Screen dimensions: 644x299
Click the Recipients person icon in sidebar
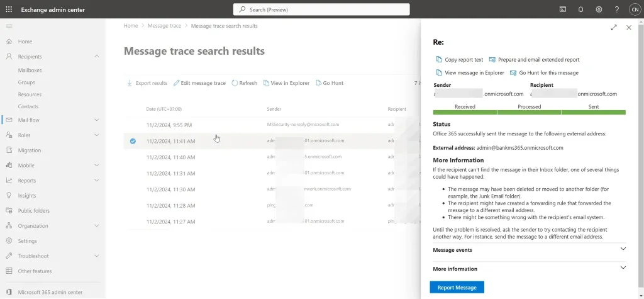pos(9,57)
